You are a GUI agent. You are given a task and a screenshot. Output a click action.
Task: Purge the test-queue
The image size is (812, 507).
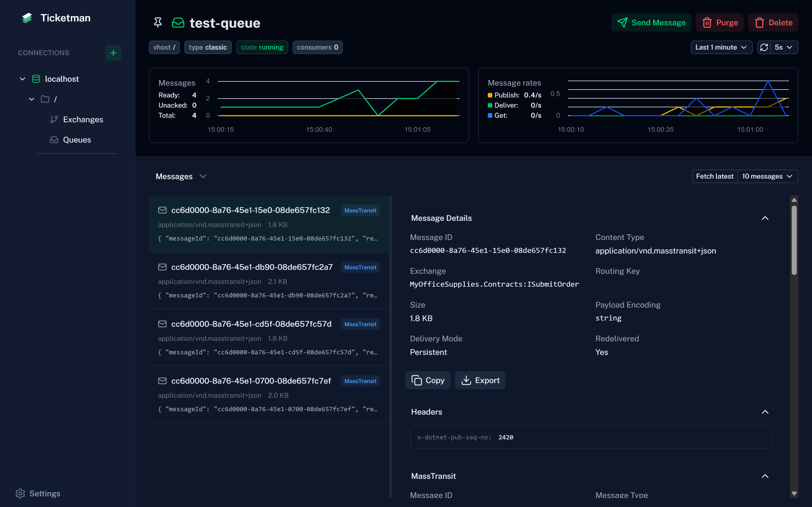click(x=720, y=23)
